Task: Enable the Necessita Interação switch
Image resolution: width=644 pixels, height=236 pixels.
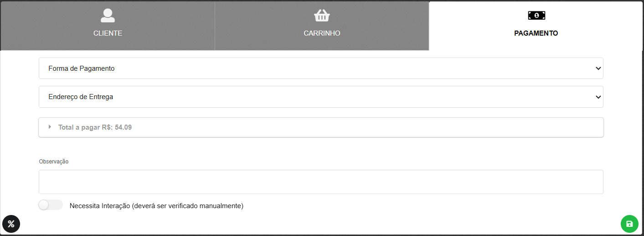Action: point(51,205)
